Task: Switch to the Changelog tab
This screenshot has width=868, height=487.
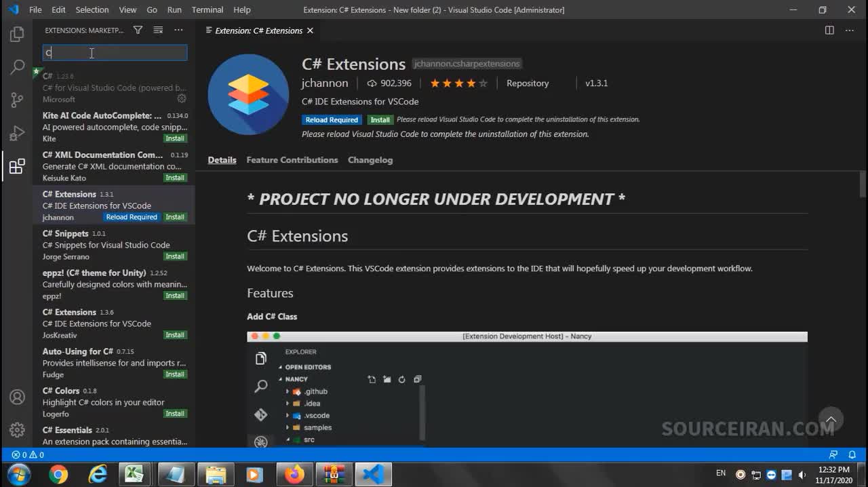Action: coord(370,160)
